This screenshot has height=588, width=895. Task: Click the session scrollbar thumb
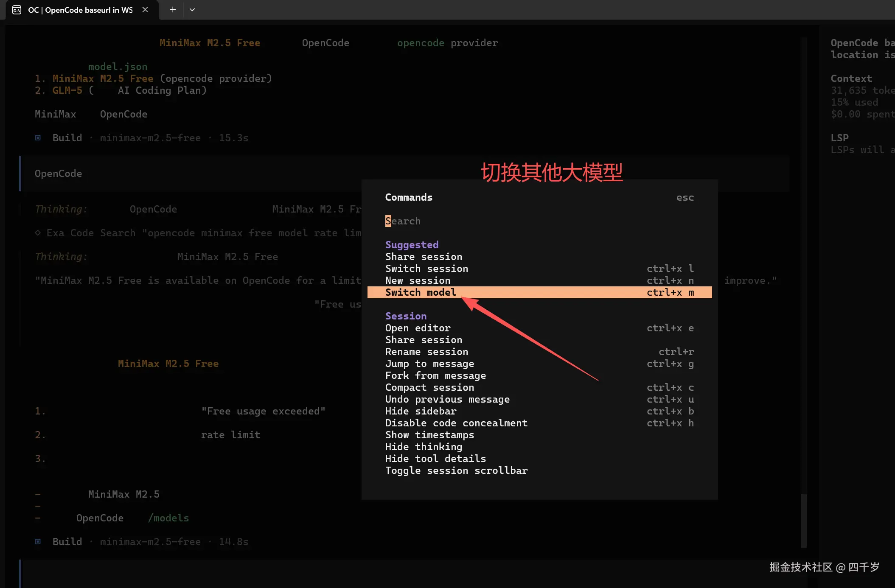804,521
